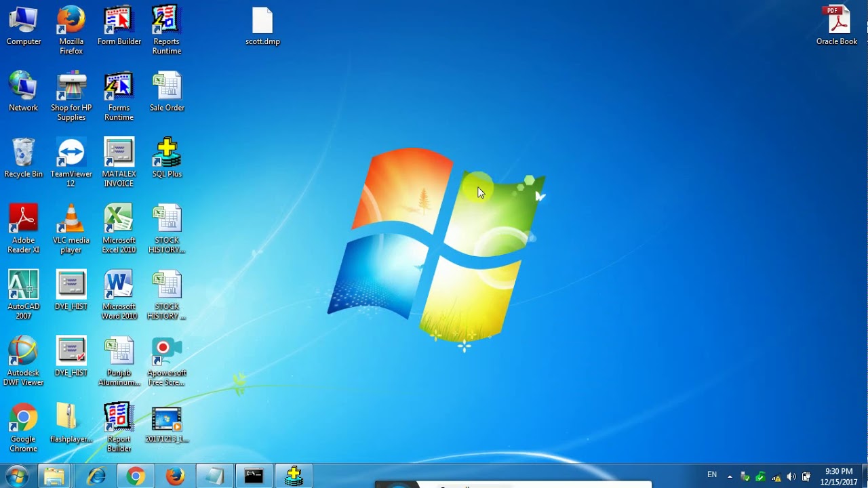Launch the Reports Runtime shortcut
Screen dimensions: 868x488
coord(166,30)
